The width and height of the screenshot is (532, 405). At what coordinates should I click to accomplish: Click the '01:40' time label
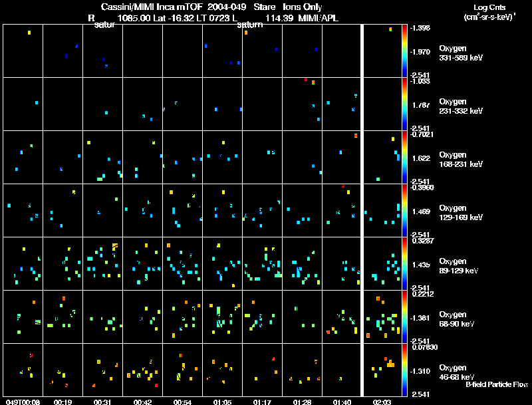(342, 402)
